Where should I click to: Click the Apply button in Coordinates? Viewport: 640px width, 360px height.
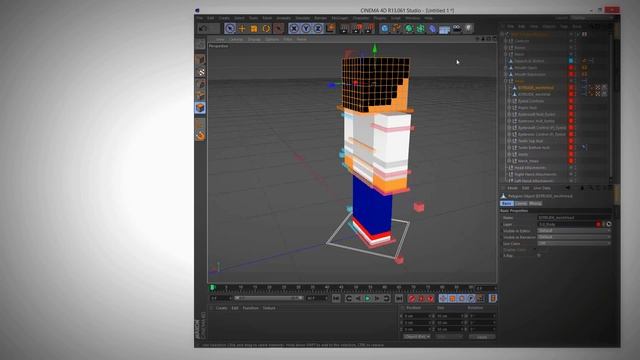click(x=482, y=337)
